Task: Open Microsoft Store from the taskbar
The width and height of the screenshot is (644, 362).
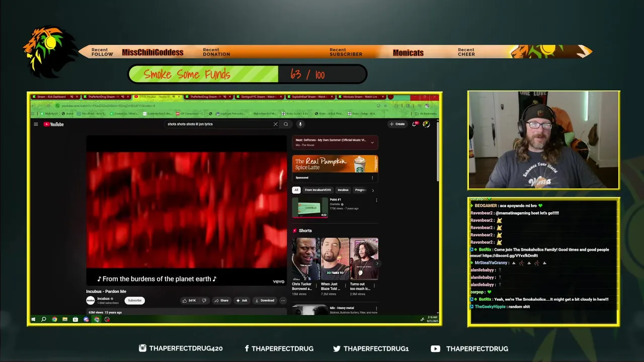Action: [x=75, y=319]
